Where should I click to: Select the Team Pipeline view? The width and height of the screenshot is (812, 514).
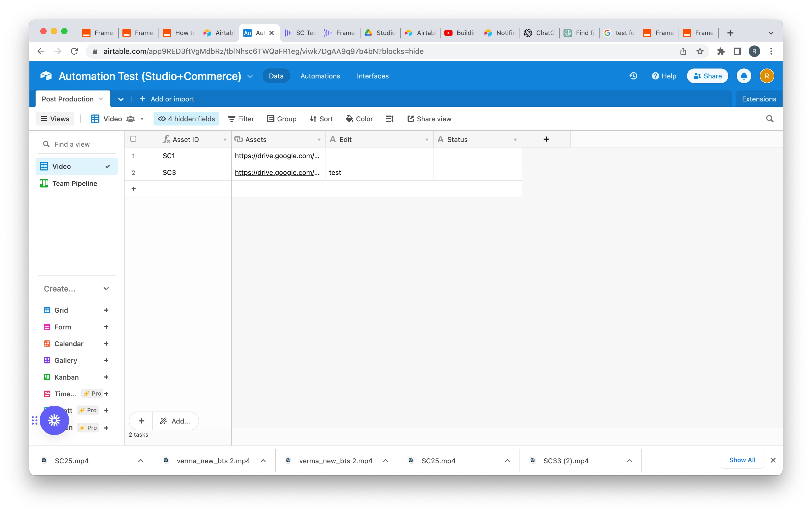pyautogui.click(x=75, y=183)
